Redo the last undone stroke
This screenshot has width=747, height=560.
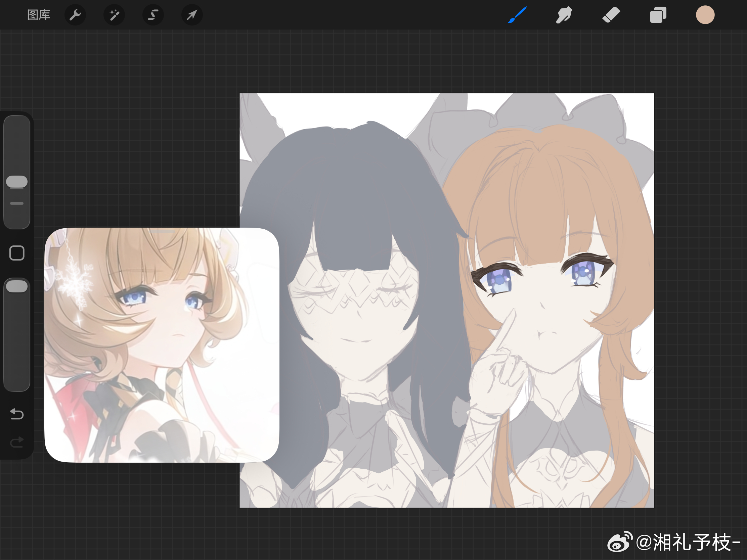coord(17,442)
